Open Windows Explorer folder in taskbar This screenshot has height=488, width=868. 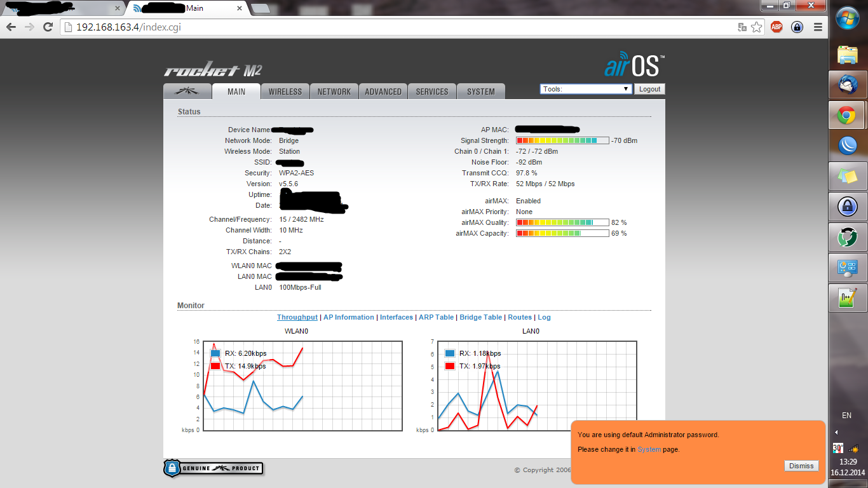[x=848, y=55]
